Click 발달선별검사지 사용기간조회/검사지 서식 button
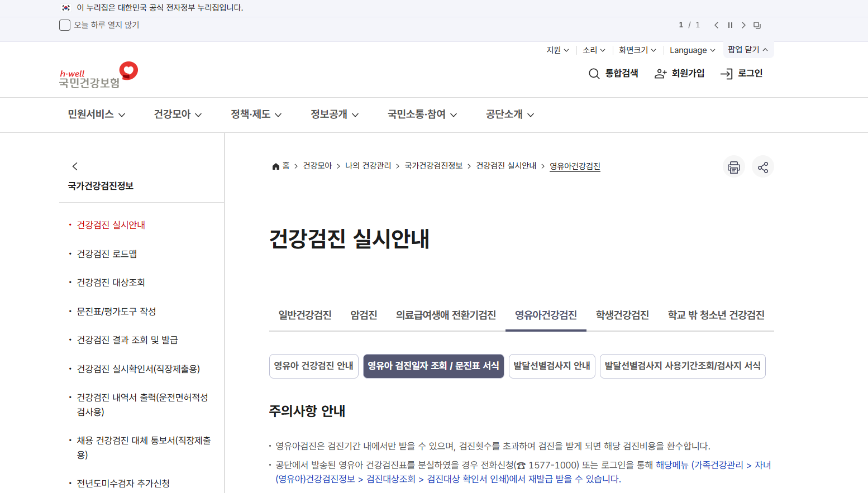868x493 pixels. point(683,366)
